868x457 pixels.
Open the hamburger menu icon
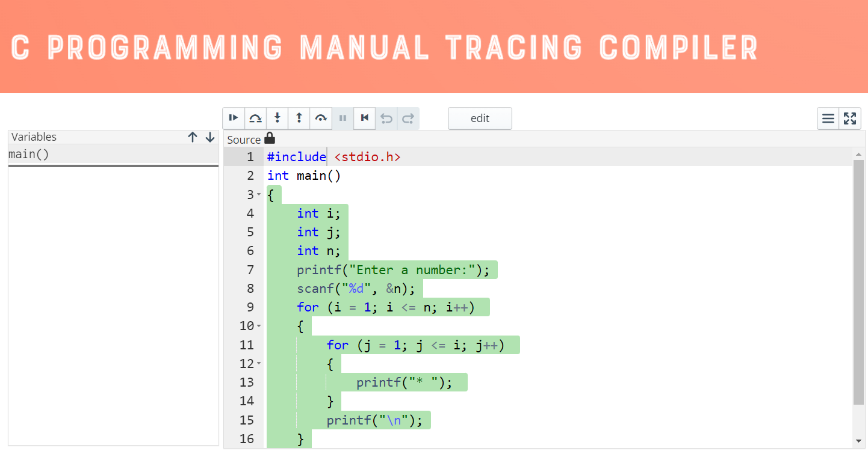[x=828, y=118]
